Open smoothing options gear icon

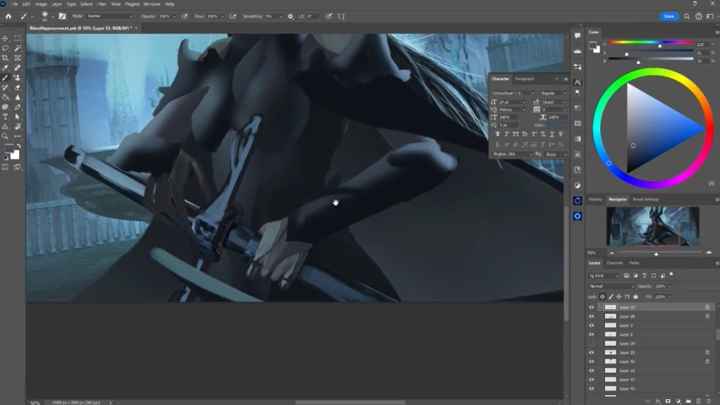tap(290, 16)
